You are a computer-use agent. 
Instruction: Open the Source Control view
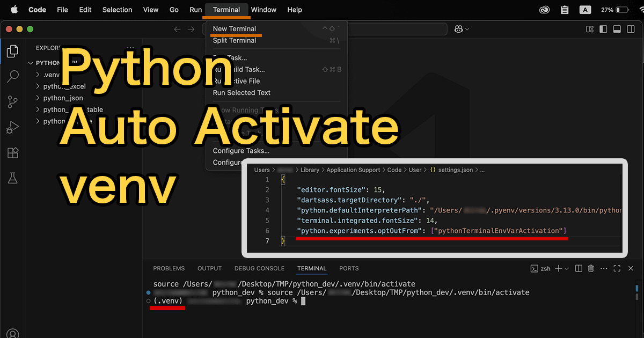coord(12,102)
